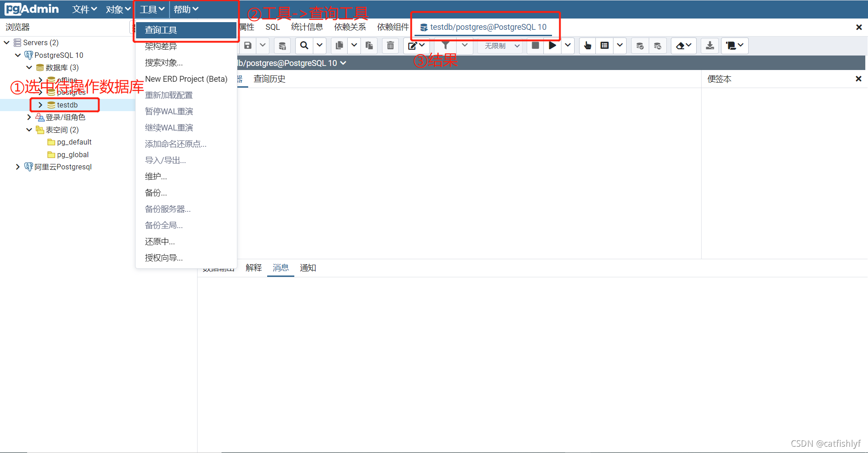868x453 pixels.
Task: Open the 消息 tab
Action: [x=280, y=267]
